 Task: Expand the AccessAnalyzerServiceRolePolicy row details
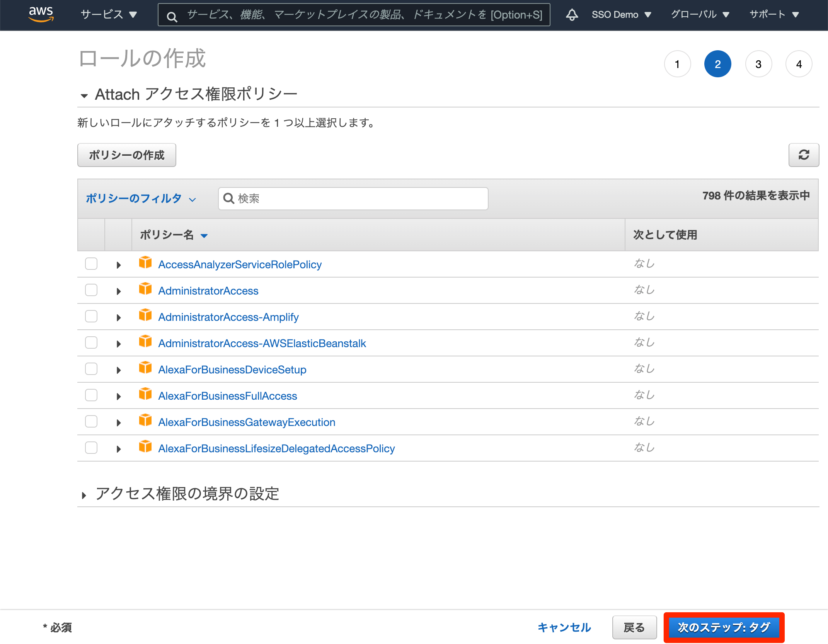pyautogui.click(x=119, y=265)
